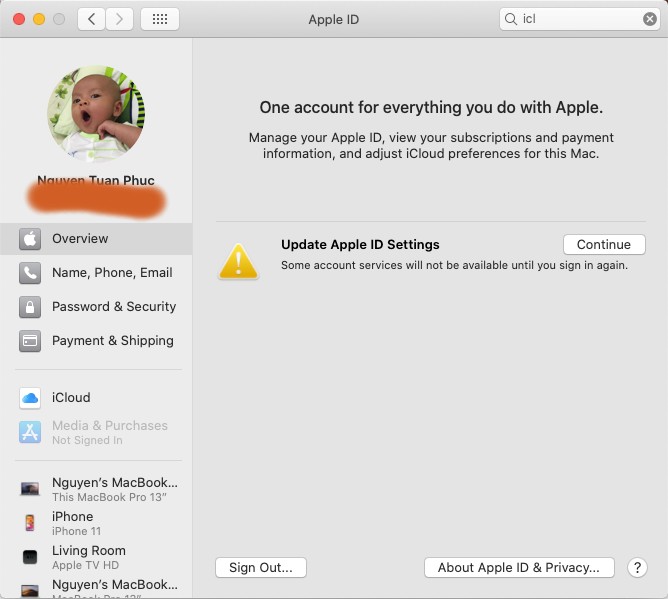Click the question mark help button
Screen dimensions: 668x599
(x=637, y=567)
